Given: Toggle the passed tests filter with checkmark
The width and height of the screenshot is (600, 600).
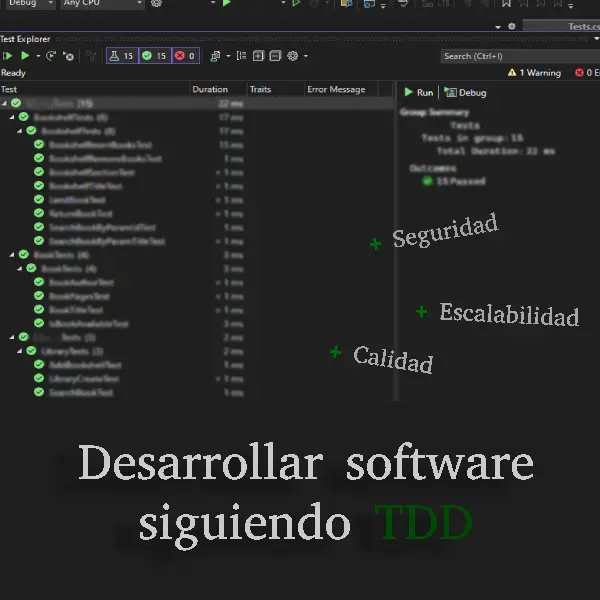Looking at the screenshot, I should 155,56.
